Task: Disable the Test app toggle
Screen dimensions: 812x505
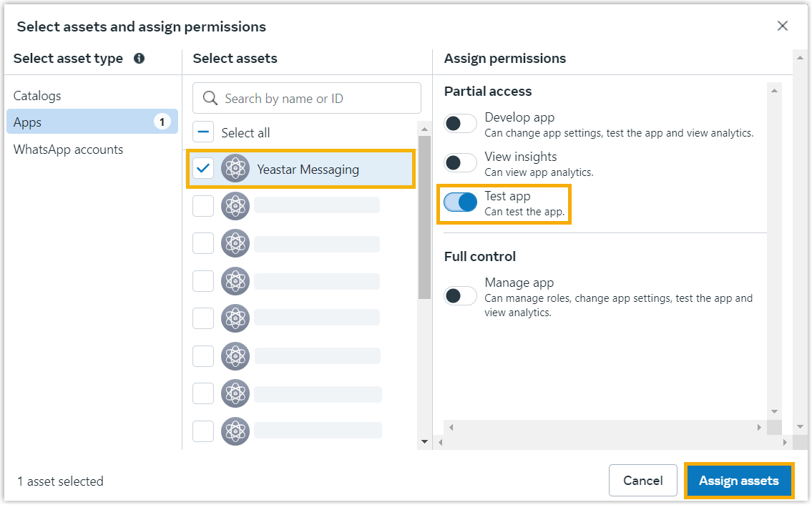Action: pyautogui.click(x=460, y=202)
